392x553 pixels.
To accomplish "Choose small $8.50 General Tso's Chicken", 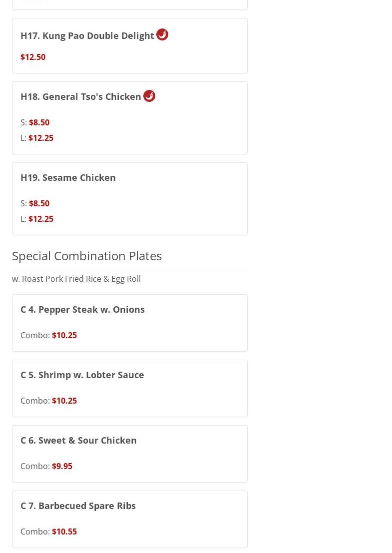I will pyautogui.click(x=39, y=122).
